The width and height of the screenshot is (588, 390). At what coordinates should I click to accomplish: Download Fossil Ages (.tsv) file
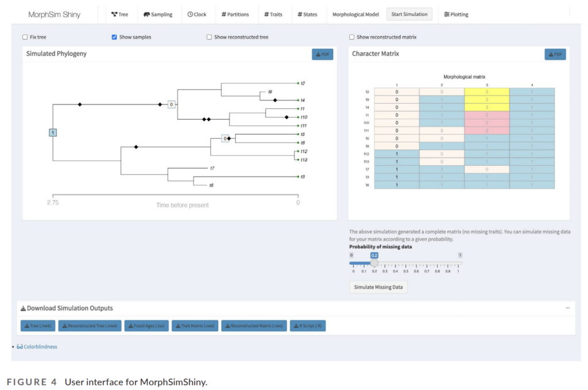point(146,326)
